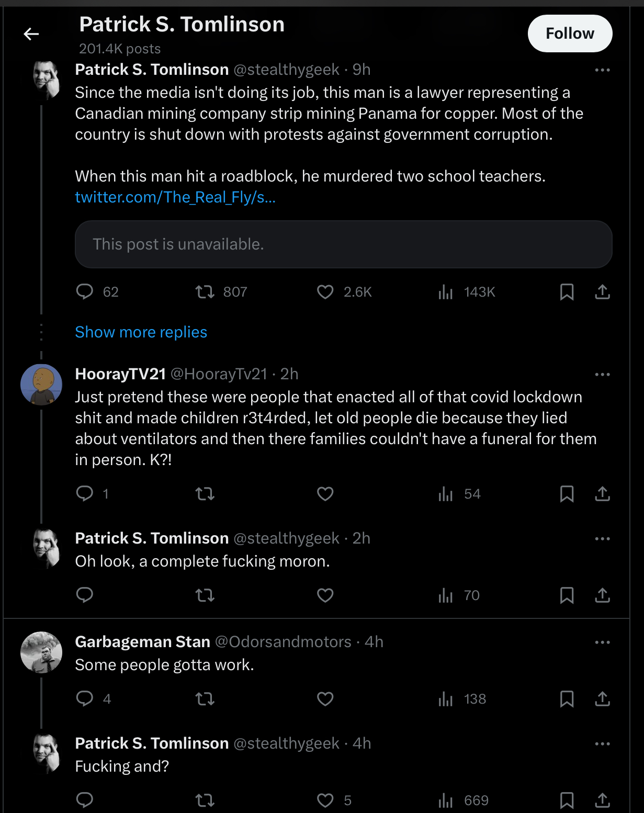Show more replies in thread
644x813 pixels.
pyautogui.click(x=141, y=332)
